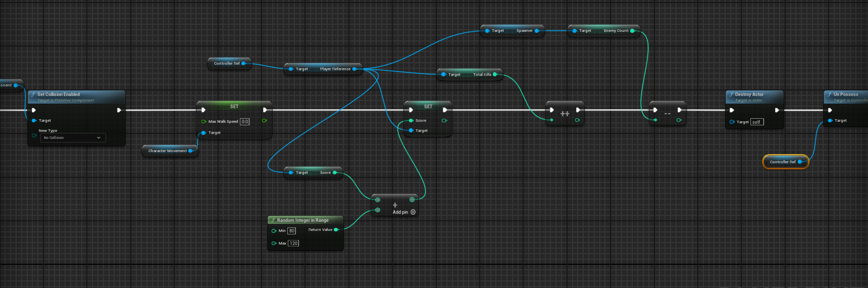Click Max Walk Speed SET exec output pin
This screenshot has width=868, height=288.
coord(265,110)
